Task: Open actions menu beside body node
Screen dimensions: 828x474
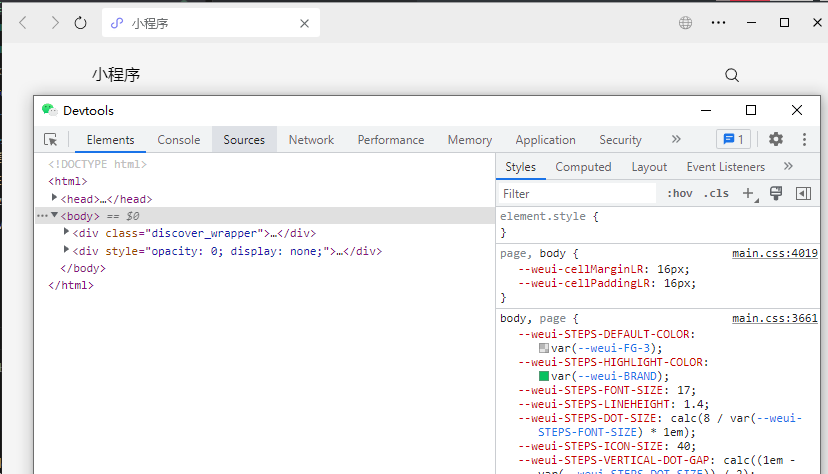Action: coord(42,215)
